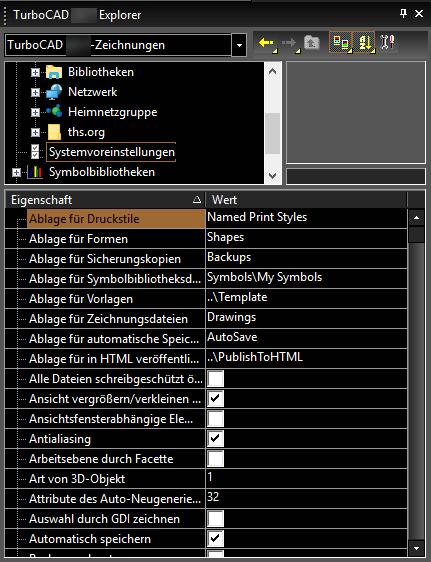Click tree scrollbar up arrow

point(272,71)
